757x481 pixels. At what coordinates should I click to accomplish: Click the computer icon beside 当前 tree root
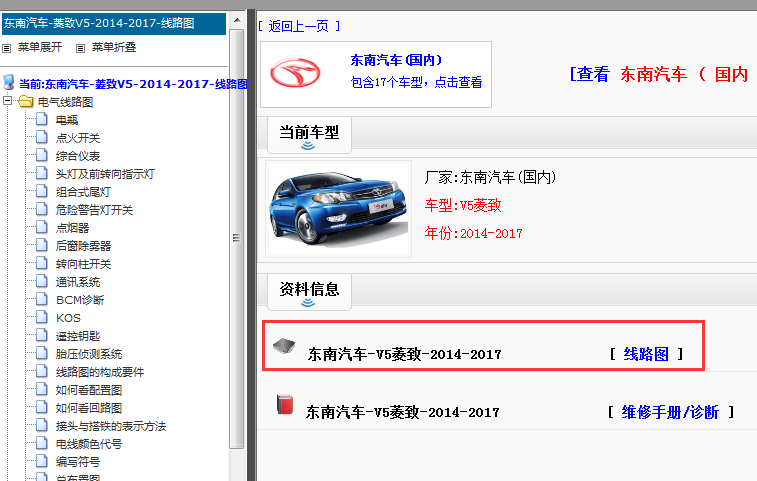tap(9, 82)
